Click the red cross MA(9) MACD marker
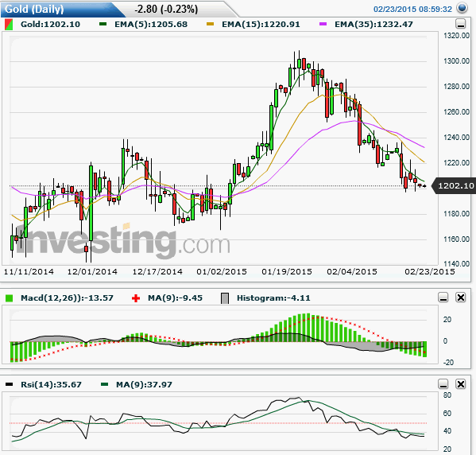This screenshot has width=476, height=455. pyautogui.click(x=136, y=298)
